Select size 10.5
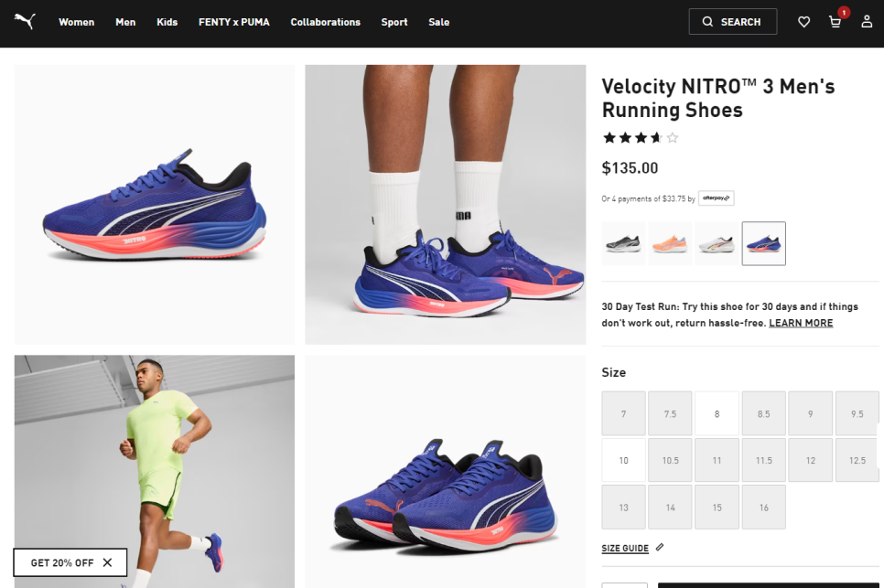884x588 pixels. pos(670,460)
